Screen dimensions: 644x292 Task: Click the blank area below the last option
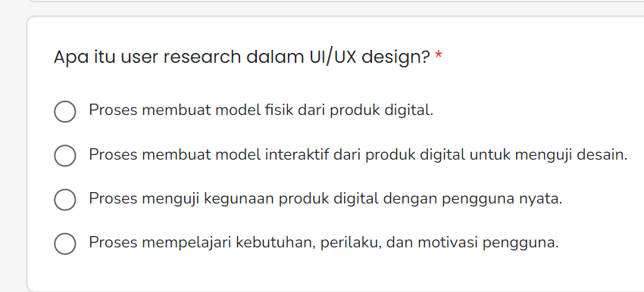click(x=329, y=273)
